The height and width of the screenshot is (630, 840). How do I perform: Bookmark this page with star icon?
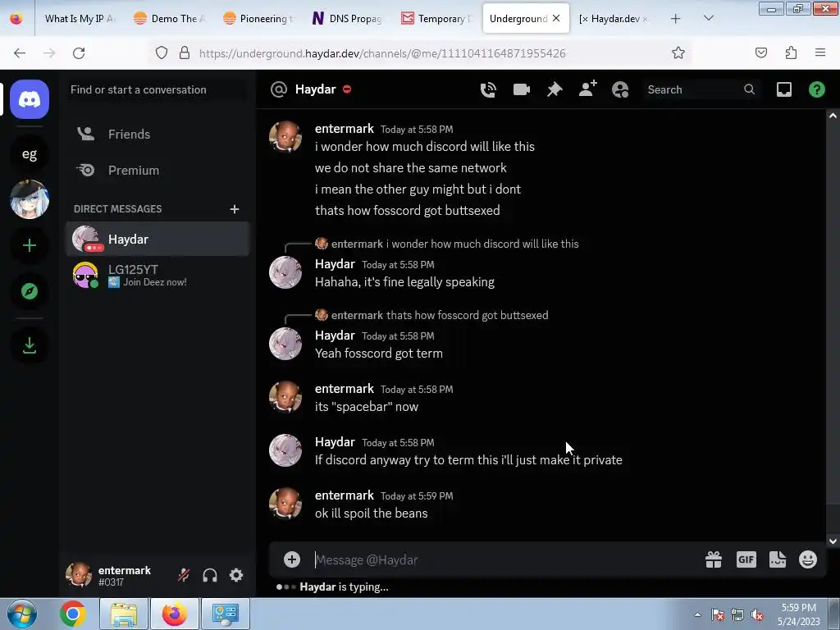[678, 52]
